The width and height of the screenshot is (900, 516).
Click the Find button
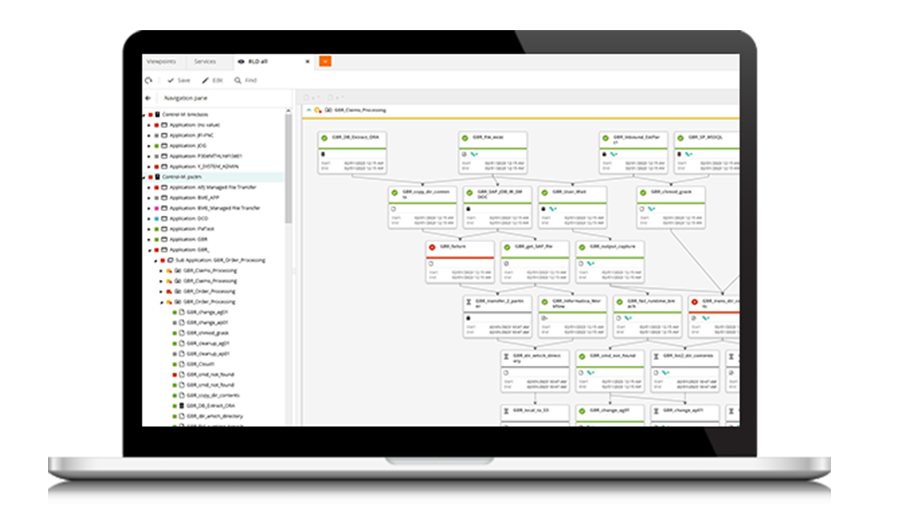[x=246, y=80]
